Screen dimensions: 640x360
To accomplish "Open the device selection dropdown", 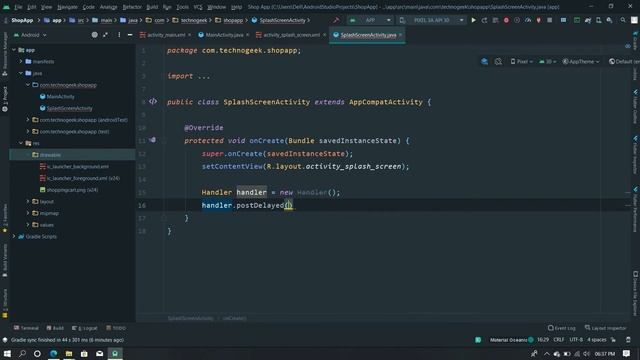I will click(x=432, y=20).
